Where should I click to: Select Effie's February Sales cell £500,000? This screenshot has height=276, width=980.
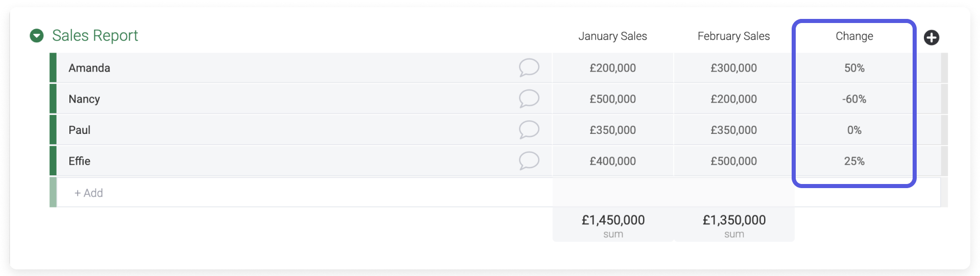point(733,162)
